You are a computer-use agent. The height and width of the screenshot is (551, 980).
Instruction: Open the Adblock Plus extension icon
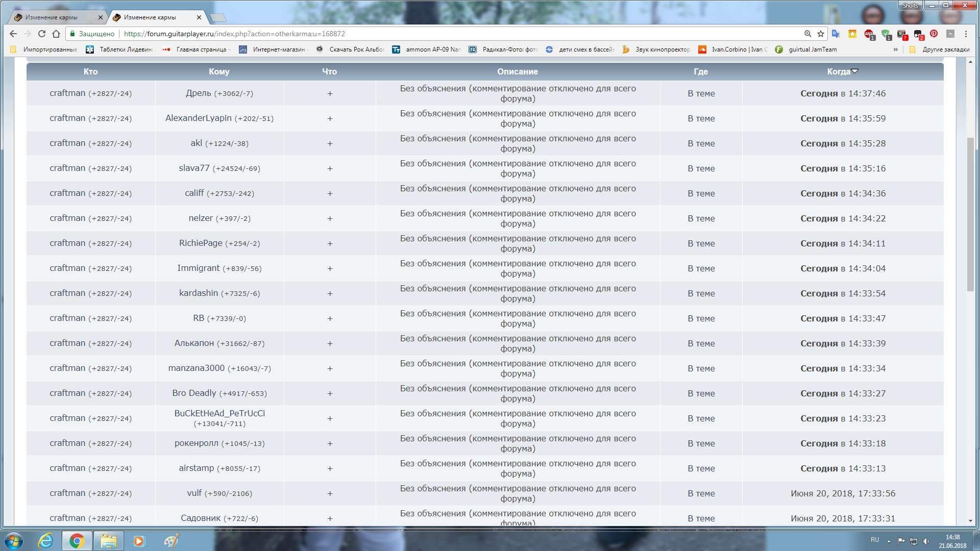[869, 34]
